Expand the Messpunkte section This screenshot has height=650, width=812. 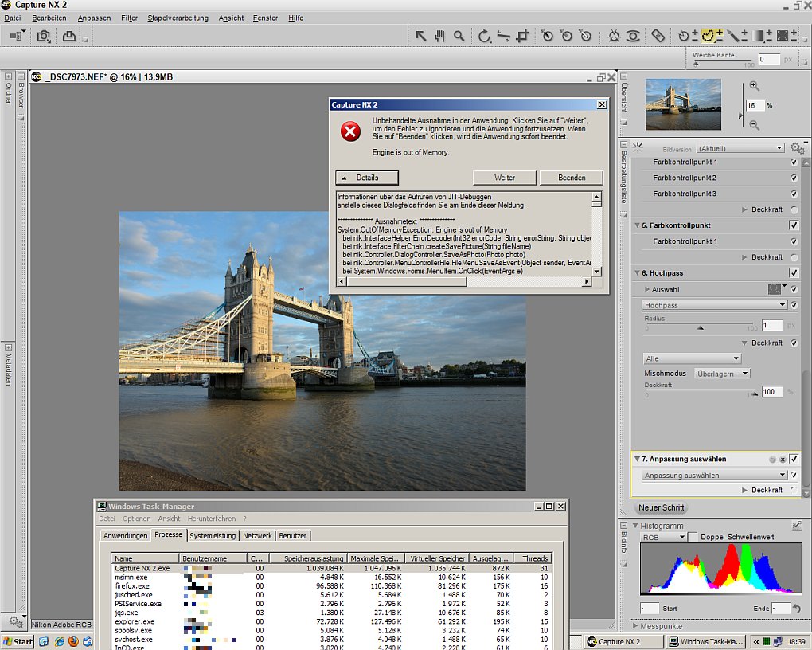635,626
